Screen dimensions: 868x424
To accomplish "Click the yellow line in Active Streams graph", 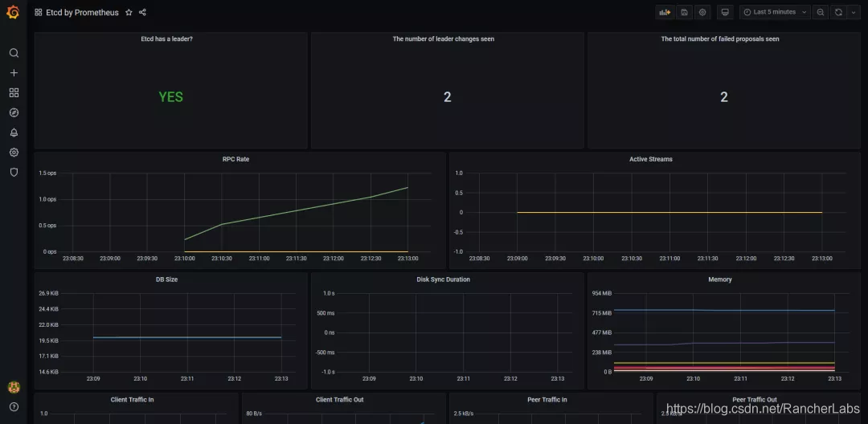I will (x=669, y=212).
